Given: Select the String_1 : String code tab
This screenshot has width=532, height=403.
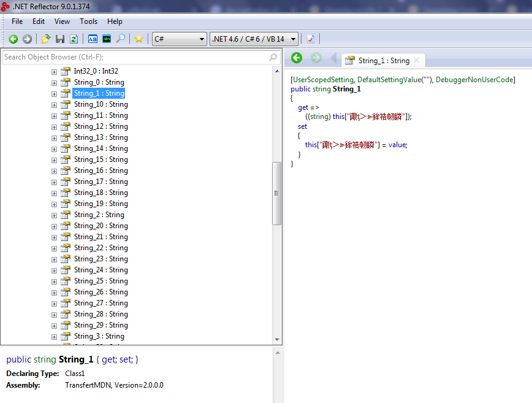Looking at the screenshot, I should coord(384,61).
